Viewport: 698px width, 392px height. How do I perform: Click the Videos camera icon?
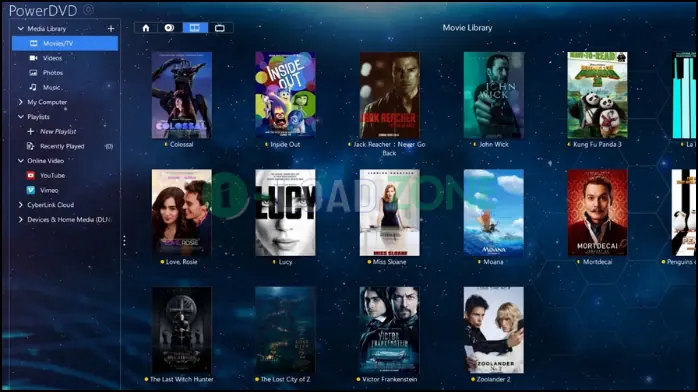tap(33, 58)
